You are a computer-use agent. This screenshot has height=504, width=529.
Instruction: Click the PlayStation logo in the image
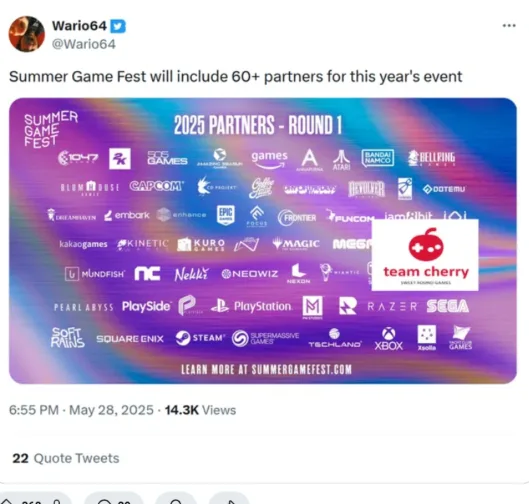coord(251,306)
